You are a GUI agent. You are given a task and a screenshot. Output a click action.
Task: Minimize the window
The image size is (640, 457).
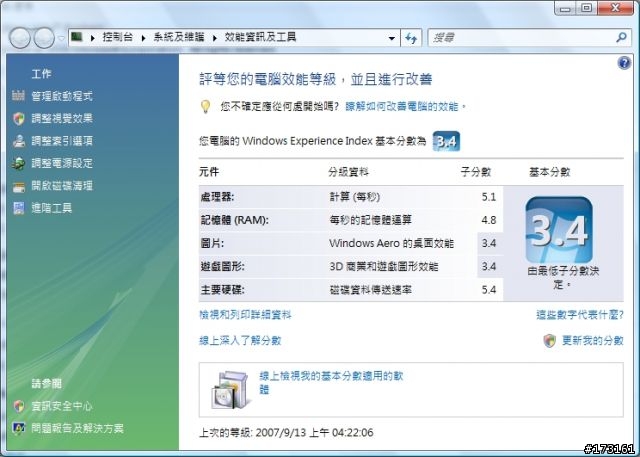565,7
